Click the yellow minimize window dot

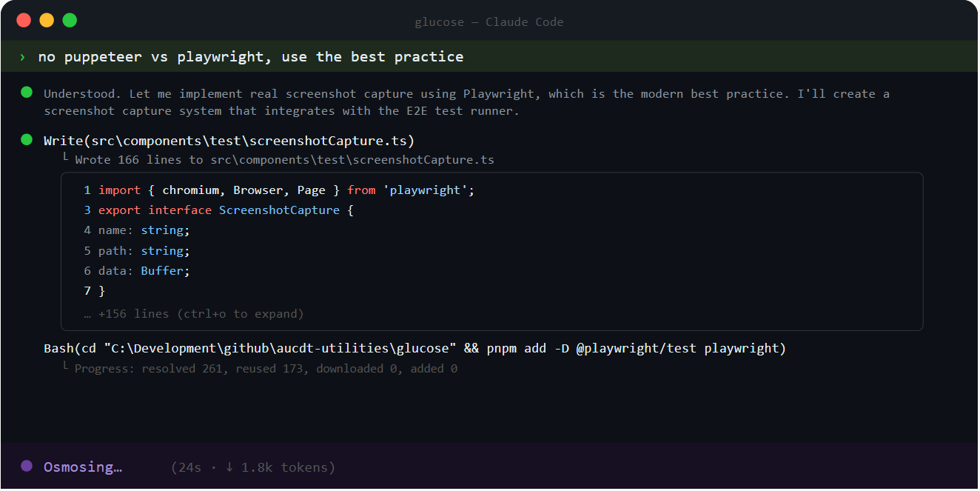pyautogui.click(x=47, y=21)
